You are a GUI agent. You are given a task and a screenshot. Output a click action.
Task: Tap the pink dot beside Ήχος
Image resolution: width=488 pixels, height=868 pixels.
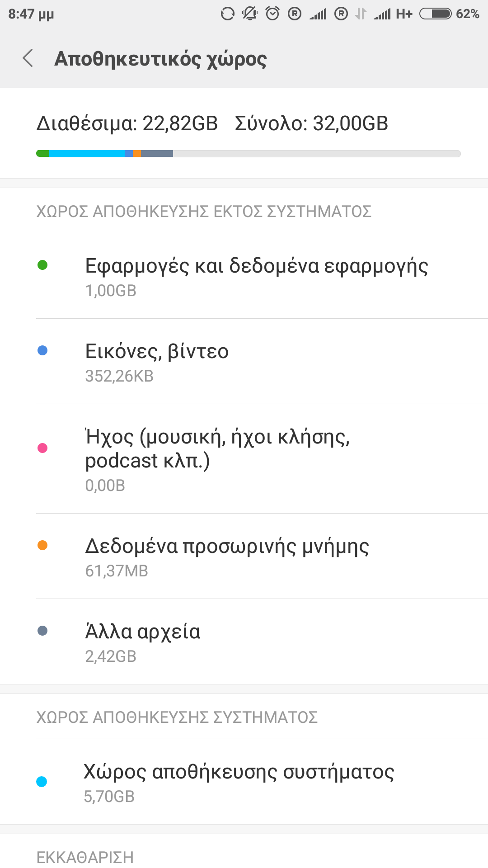pyautogui.click(x=42, y=448)
